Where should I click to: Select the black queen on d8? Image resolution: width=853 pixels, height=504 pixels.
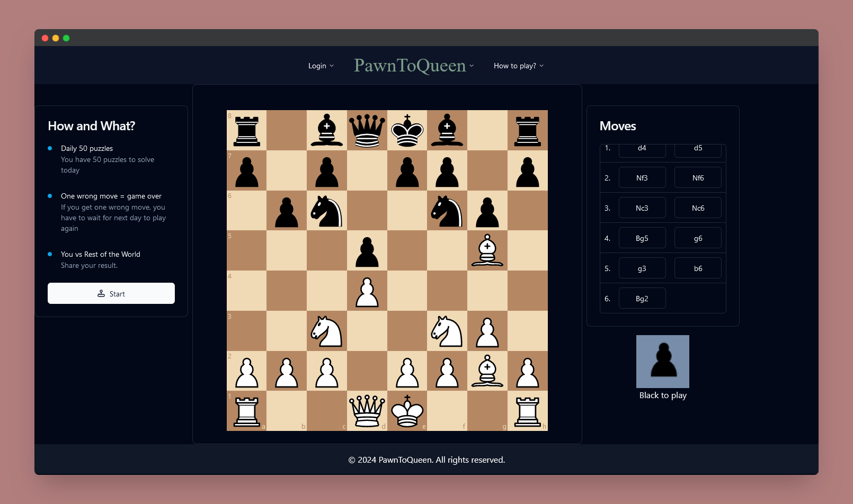[367, 130]
